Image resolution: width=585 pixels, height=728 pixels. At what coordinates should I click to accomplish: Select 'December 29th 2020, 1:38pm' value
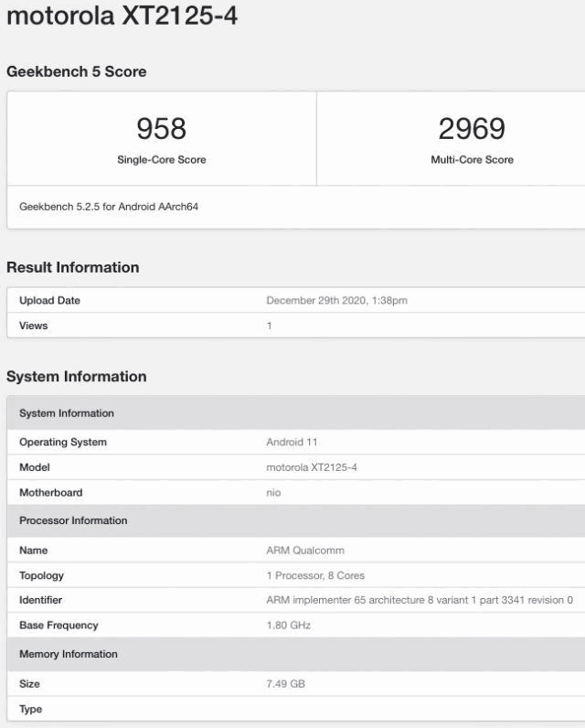pyautogui.click(x=336, y=300)
